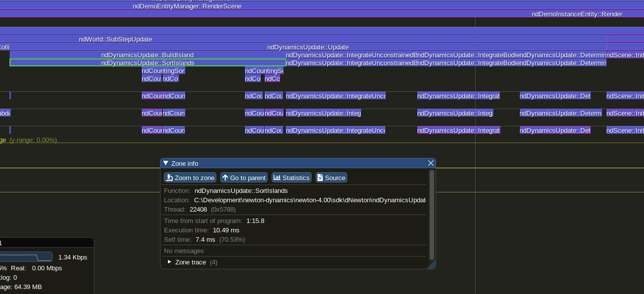Viewport: 644px width, 294px height.
Task: Click the Zone info window resize grip
Action: (x=432, y=265)
